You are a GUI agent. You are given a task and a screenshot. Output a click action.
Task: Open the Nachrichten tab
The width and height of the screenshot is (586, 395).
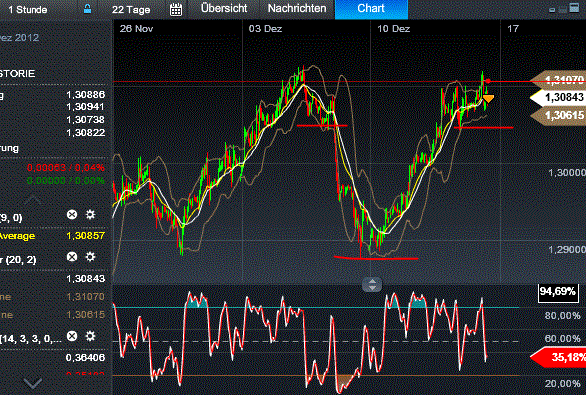tap(297, 9)
